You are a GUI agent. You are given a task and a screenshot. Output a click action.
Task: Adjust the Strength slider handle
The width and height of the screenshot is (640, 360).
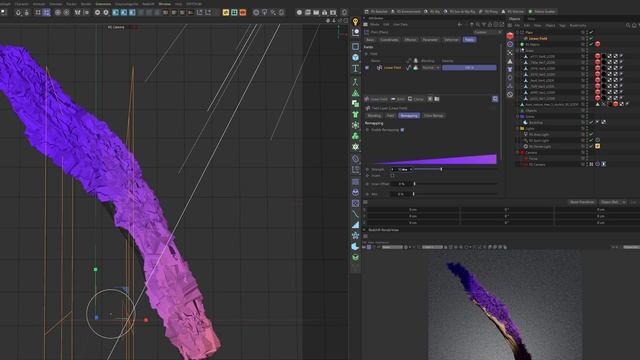(x=441, y=169)
